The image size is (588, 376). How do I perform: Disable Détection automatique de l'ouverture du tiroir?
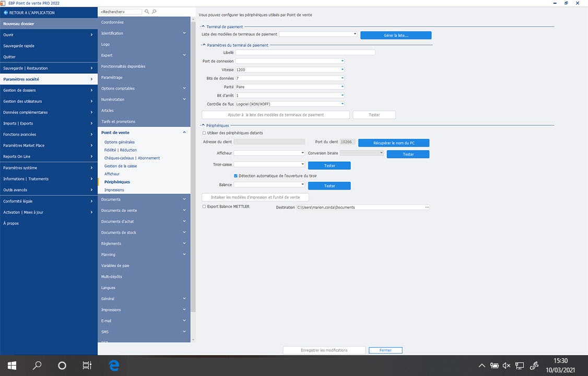236,177
